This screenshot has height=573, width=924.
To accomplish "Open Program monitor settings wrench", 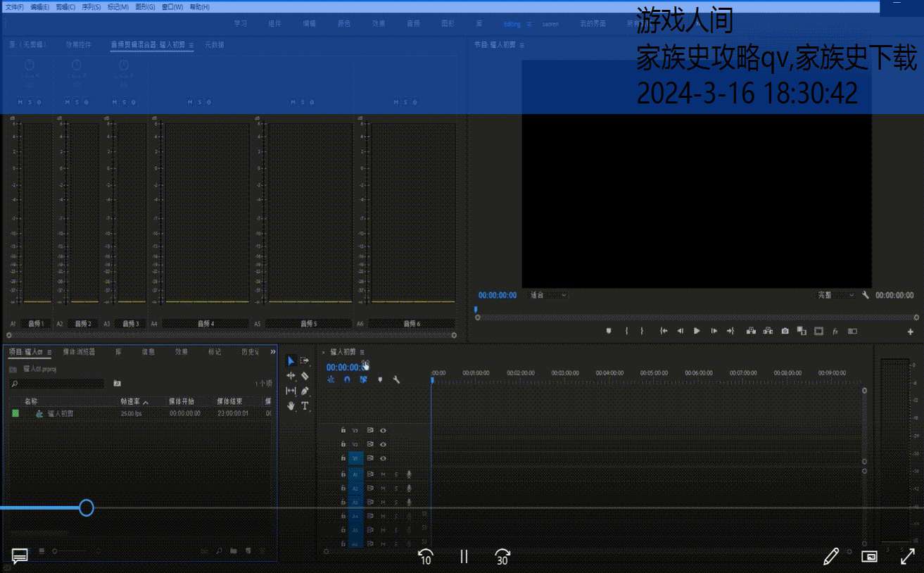I will pyautogui.click(x=866, y=295).
